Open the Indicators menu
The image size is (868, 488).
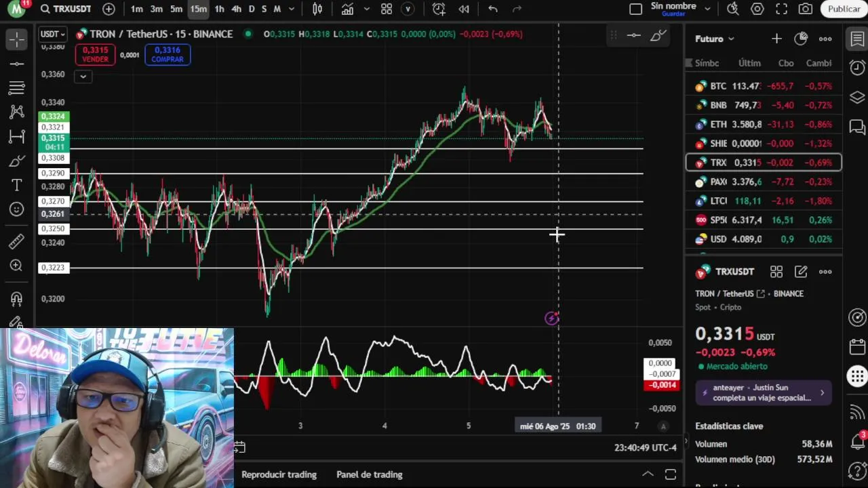(x=347, y=9)
